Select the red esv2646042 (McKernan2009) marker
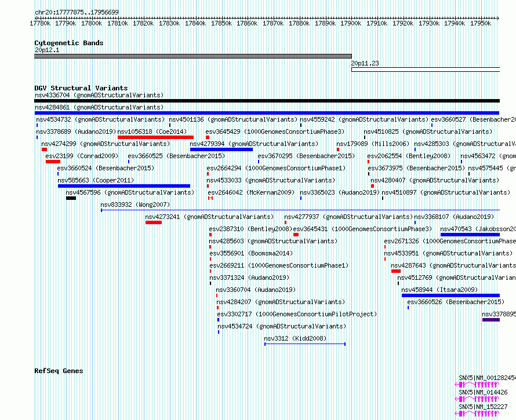This screenshot has height=420, width=516. tap(210, 198)
